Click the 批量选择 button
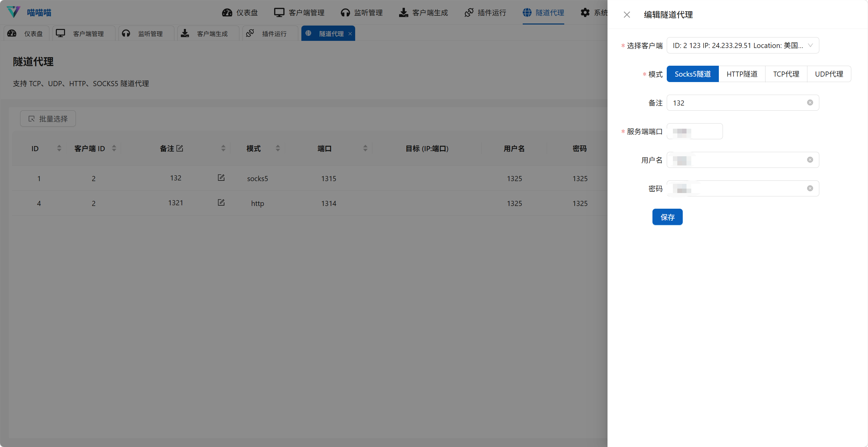Image resolution: width=868 pixels, height=447 pixels. click(x=48, y=118)
